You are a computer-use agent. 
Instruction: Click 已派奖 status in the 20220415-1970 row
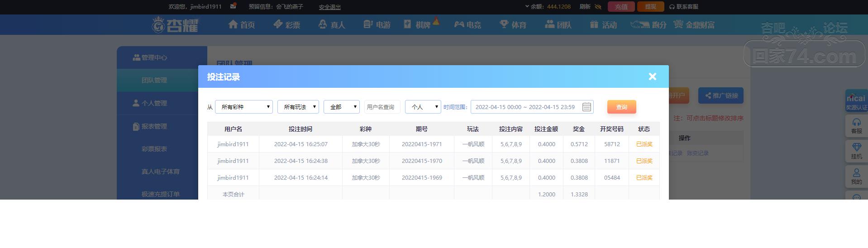click(644, 161)
